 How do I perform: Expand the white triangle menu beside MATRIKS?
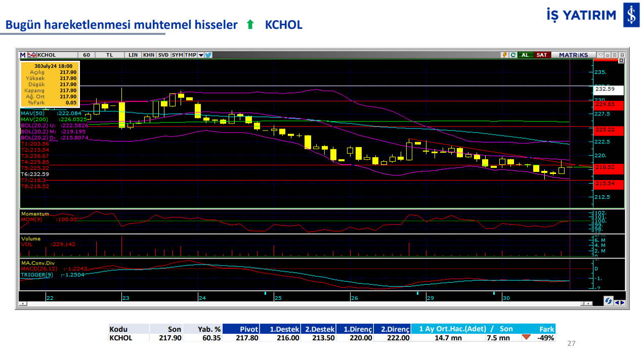[600, 55]
